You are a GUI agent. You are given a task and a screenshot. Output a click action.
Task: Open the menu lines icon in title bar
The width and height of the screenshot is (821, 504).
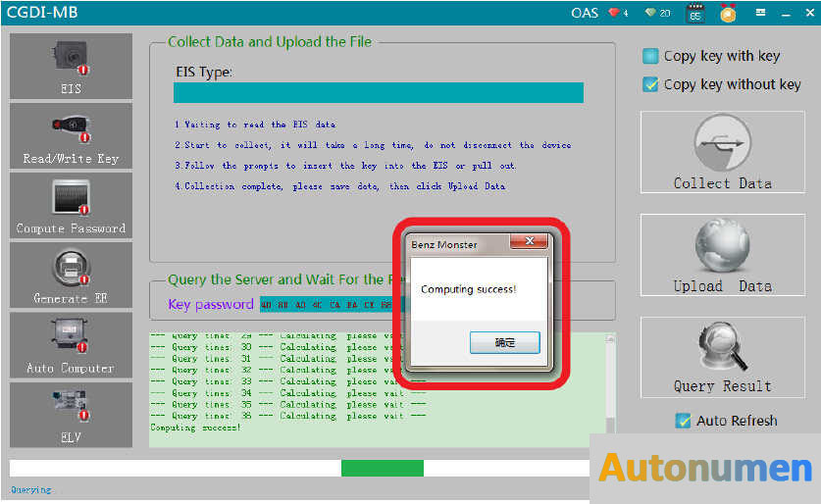pyautogui.click(x=761, y=13)
